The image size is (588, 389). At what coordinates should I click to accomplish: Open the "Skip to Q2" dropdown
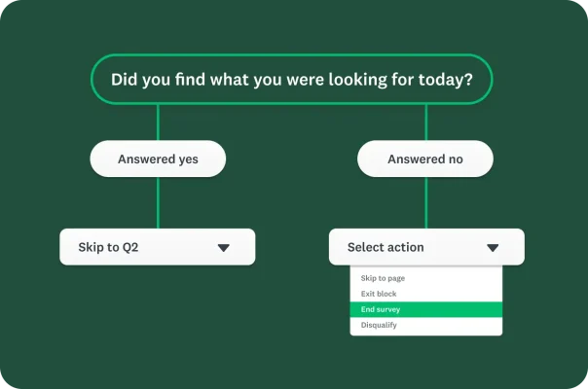coord(158,247)
